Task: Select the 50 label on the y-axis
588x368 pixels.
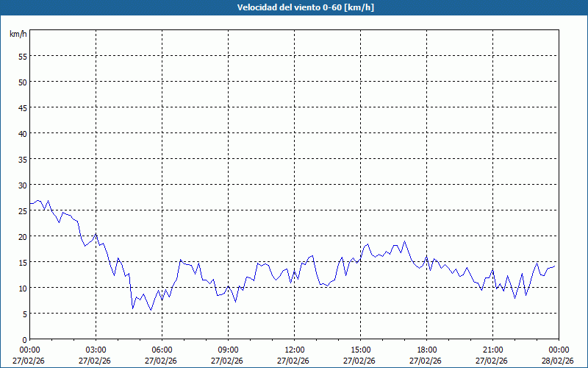Action: 22,82
